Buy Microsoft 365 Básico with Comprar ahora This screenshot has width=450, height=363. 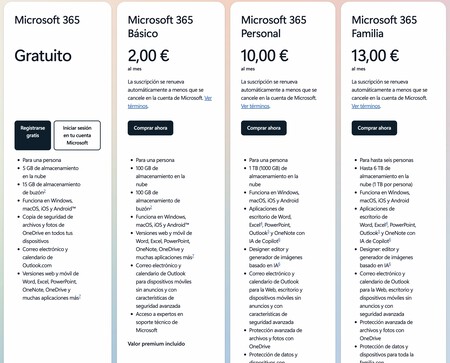[150, 128]
